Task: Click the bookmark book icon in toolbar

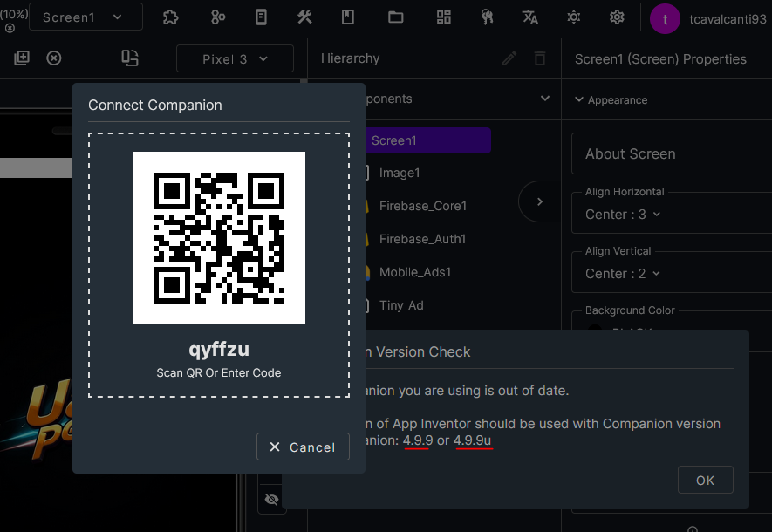Action: point(348,17)
